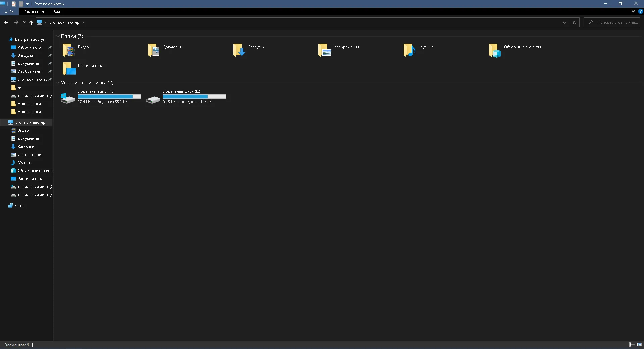644x349 pixels.
Task: Select Сеть in the navigation pane
Action: [x=19, y=206]
